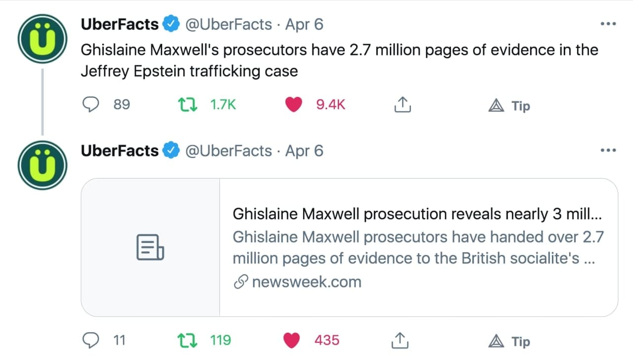Click the @UberFacts handle on second tweet
Viewport: 633px width, 364px height.
[x=228, y=151]
